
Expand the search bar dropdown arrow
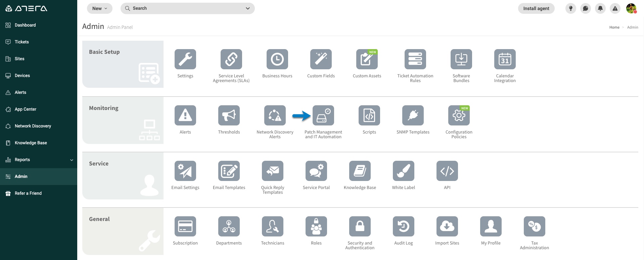point(248,8)
